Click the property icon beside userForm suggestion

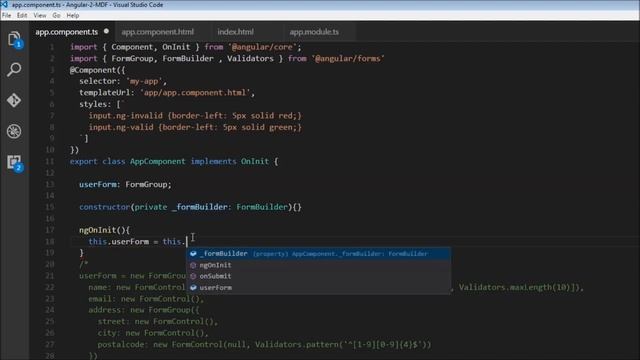point(193,288)
